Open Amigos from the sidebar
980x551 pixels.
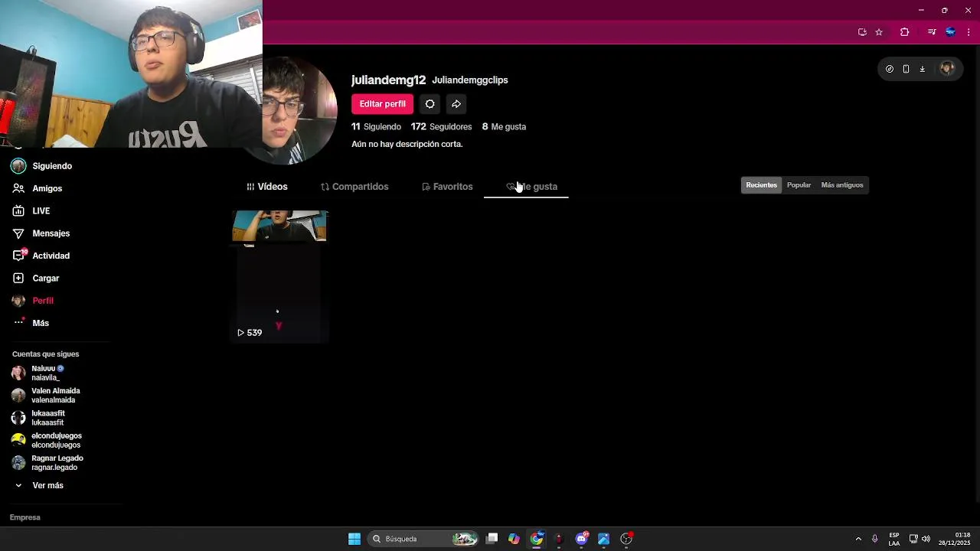point(37,188)
